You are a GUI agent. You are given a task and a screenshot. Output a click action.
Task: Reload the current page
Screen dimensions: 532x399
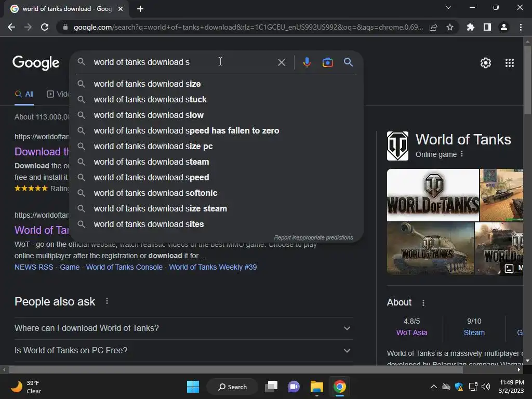(45, 27)
